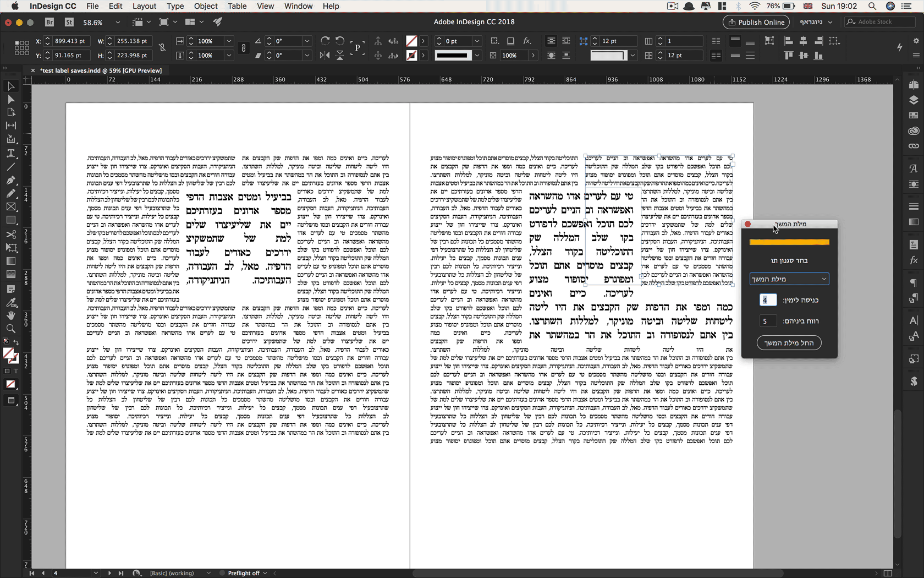Screen dimensions: 924x578
Task: Click the drop shadow icon
Action: coord(511,41)
